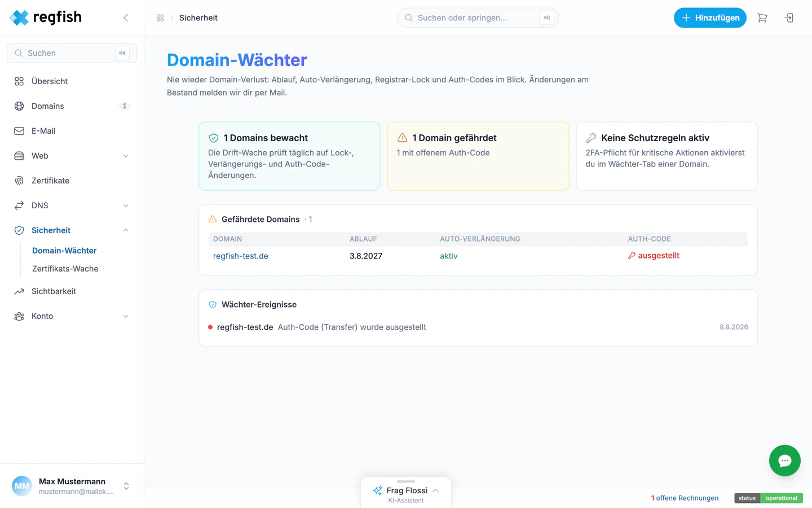Click the logout icon

coord(789,18)
